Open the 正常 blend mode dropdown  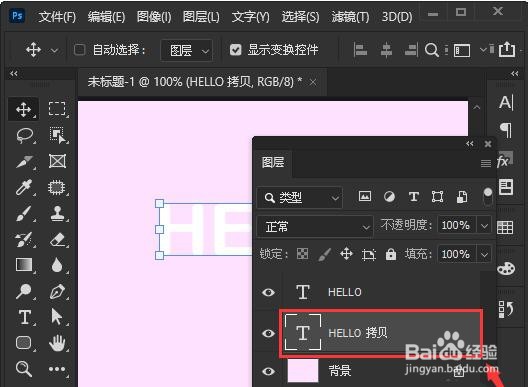coord(316,226)
